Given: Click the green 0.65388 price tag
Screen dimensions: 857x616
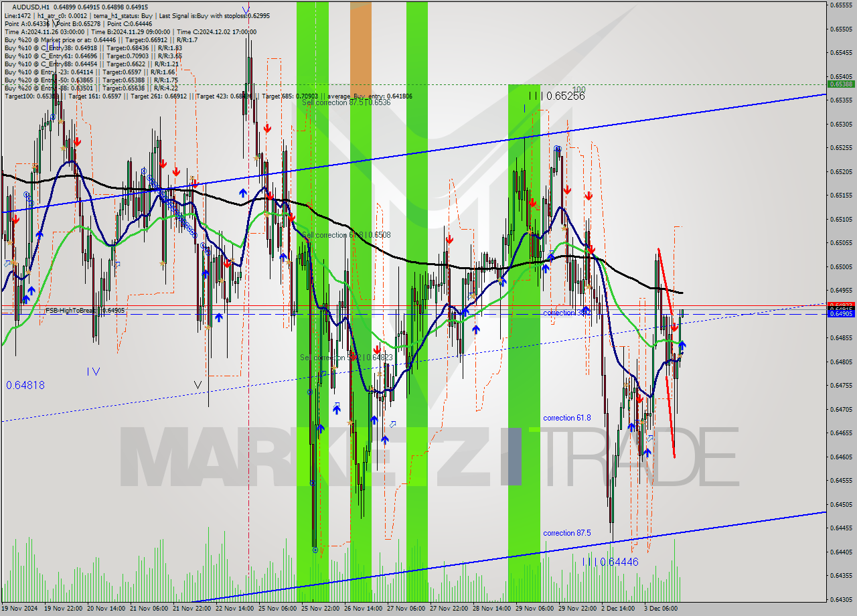Looking at the screenshot, I should pos(841,84).
